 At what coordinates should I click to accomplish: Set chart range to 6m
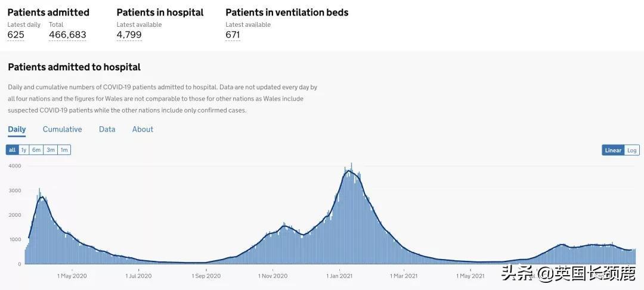[x=36, y=150]
